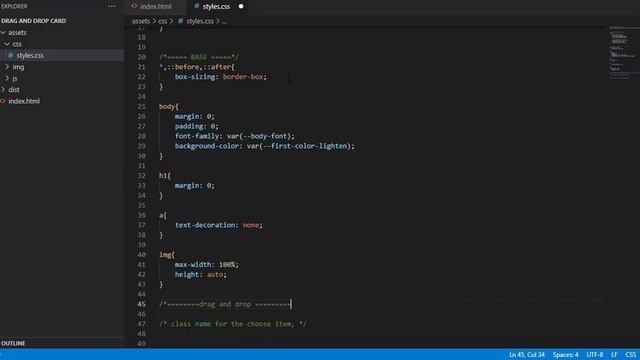Screen dimensions: 640x360
Task: Click the hash icon beside styles.css in tree
Action: coord(11,55)
